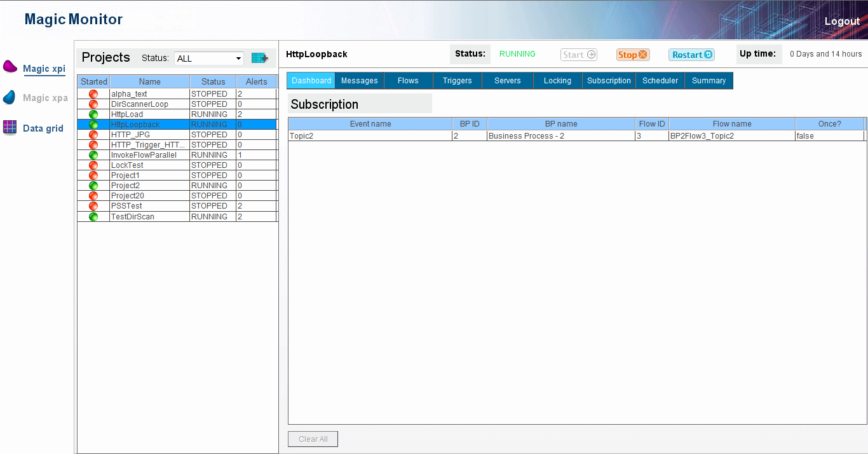Click the HTTP_Trigger_HTT... project name
This screenshot has height=454, width=868.
tap(149, 145)
